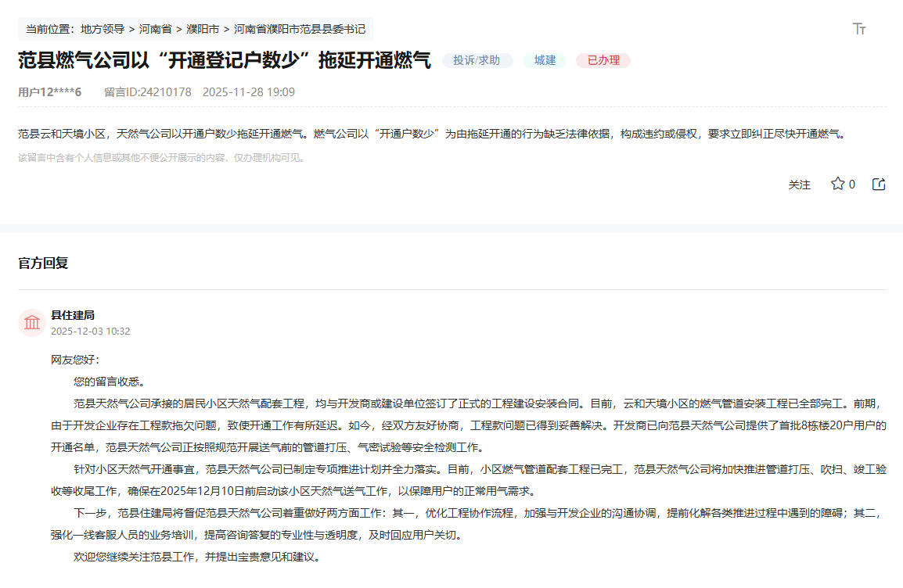The height and width of the screenshot is (588, 903).
Task: Open 河南省濮阳市范县县委书记 breadcrumb link
Action: (x=300, y=29)
